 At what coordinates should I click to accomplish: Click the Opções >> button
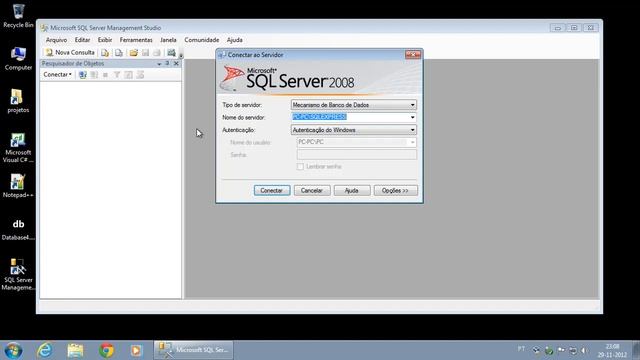(395, 191)
